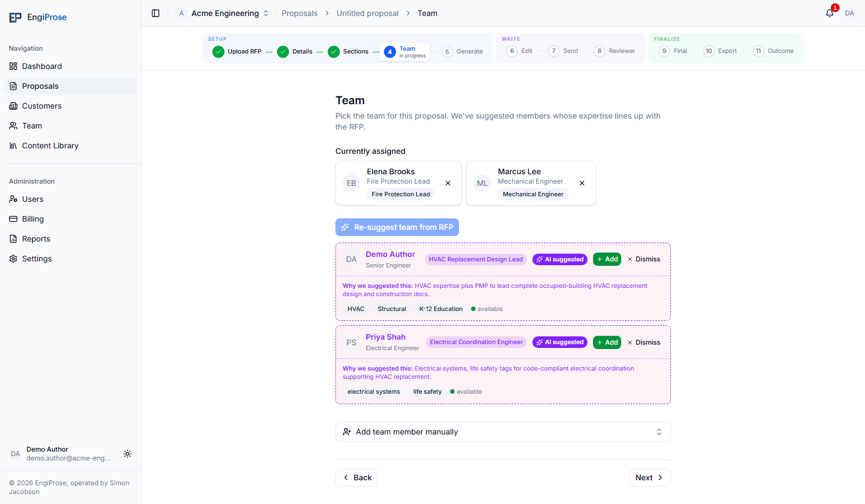
Task: Select step 5 Generate
Action: tap(462, 51)
